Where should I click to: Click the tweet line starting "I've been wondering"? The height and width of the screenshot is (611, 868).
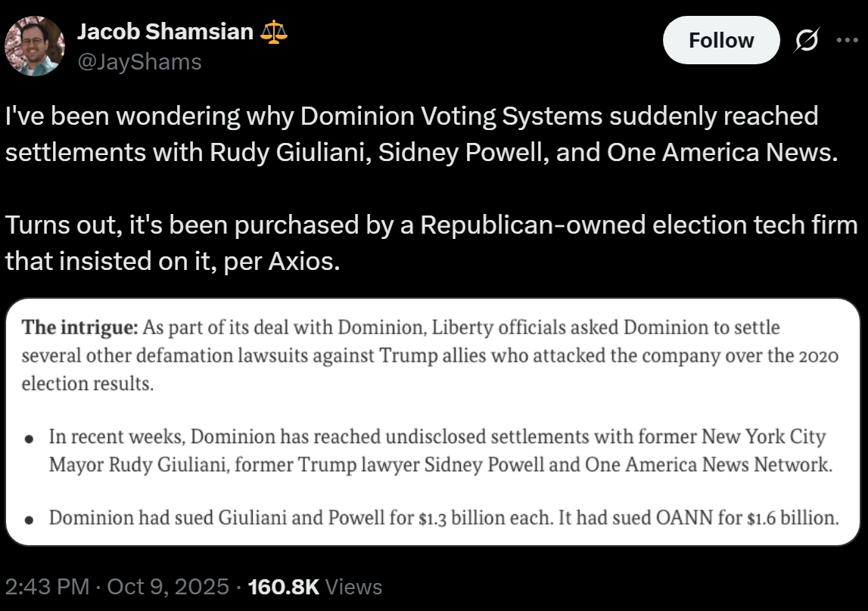coord(412,116)
